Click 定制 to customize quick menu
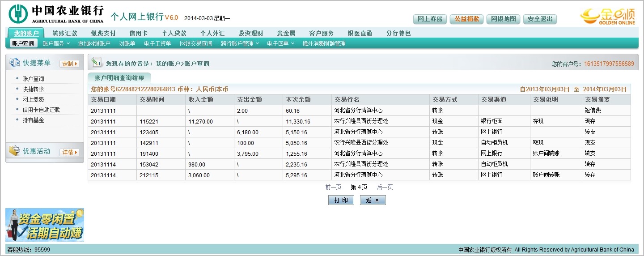The width and height of the screenshot is (644, 256). (69, 64)
